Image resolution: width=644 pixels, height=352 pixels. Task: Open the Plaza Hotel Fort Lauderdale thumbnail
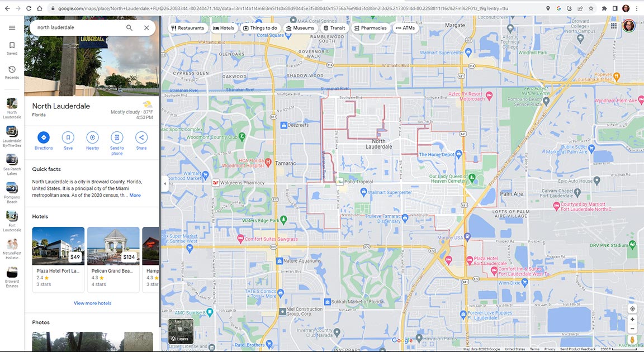tap(58, 245)
